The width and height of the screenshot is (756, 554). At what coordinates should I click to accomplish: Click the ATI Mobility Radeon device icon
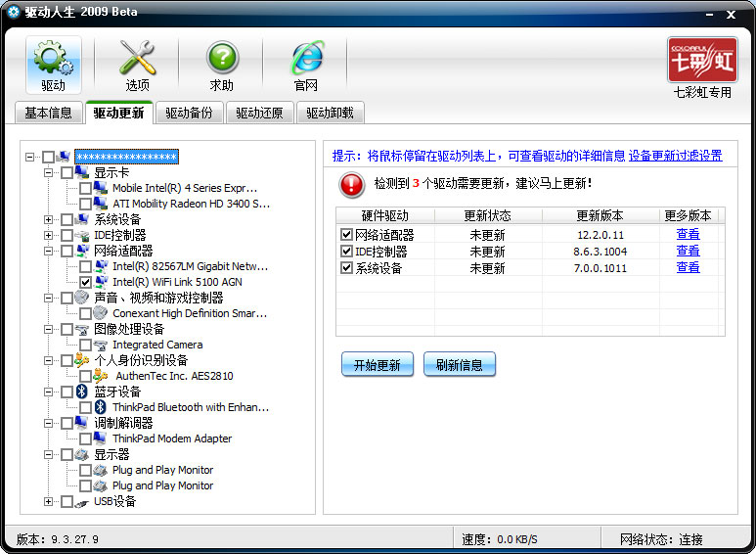[101, 204]
